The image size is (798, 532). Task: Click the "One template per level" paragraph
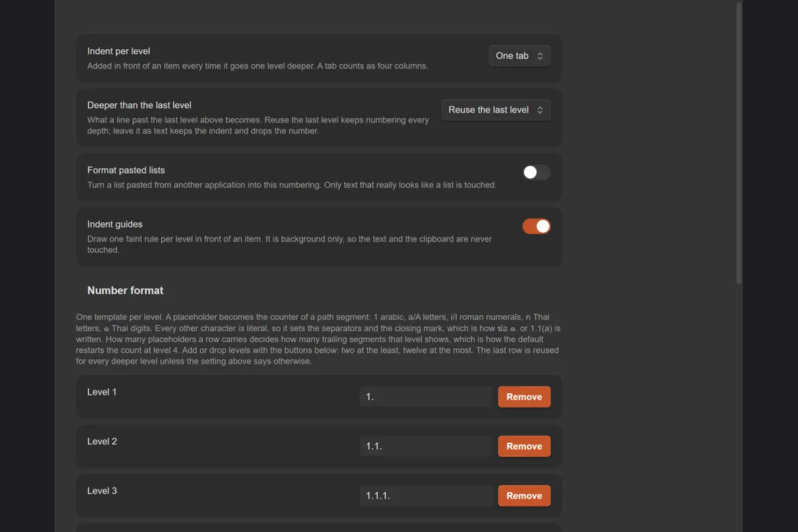pyautogui.click(x=318, y=339)
